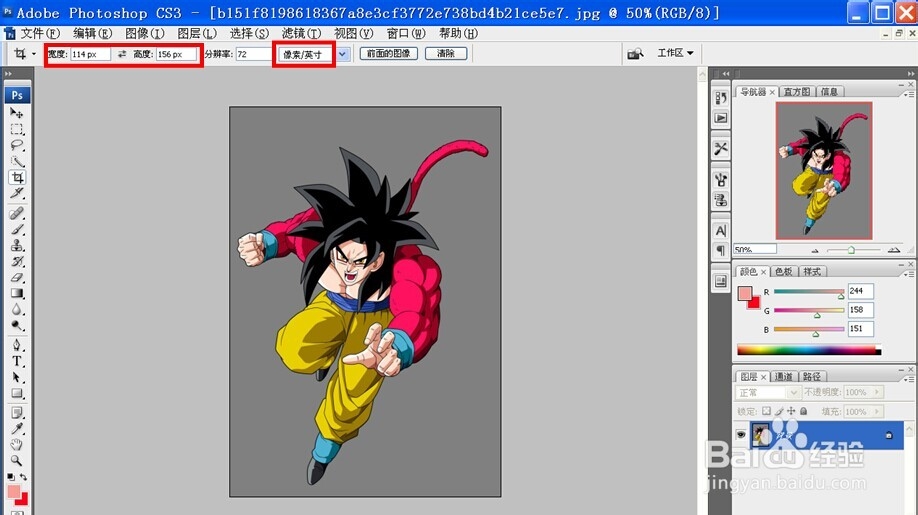Select the Crop tool in toolbox

[17, 177]
